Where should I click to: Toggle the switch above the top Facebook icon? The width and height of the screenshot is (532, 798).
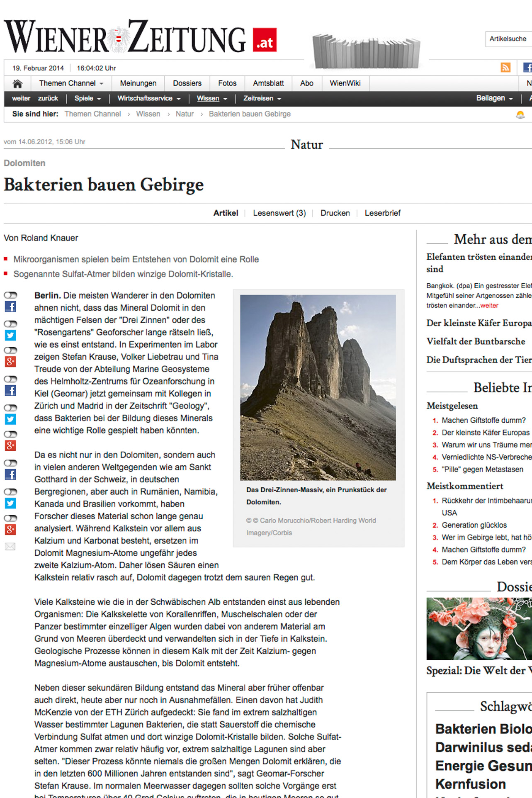pyautogui.click(x=10, y=295)
